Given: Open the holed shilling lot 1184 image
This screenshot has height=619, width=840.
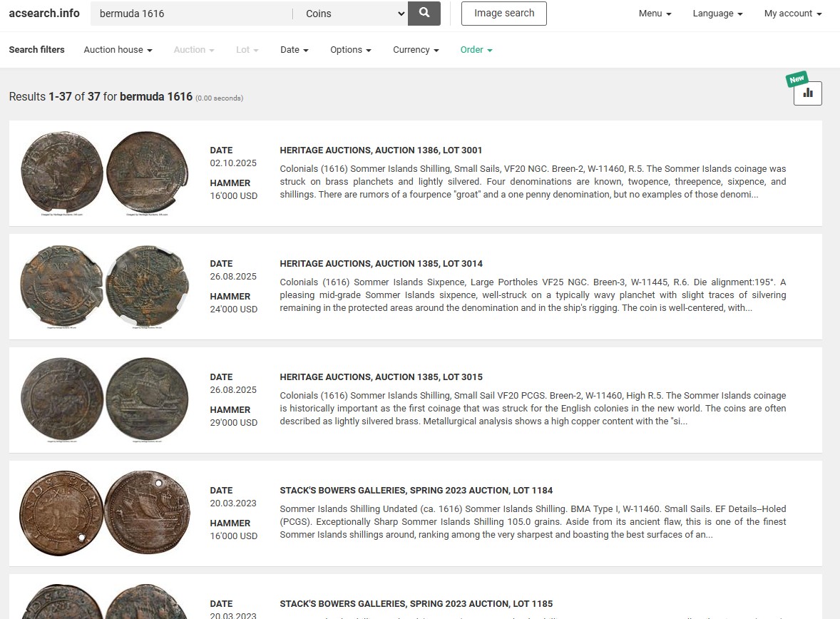Looking at the screenshot, I should coord(105,513).
